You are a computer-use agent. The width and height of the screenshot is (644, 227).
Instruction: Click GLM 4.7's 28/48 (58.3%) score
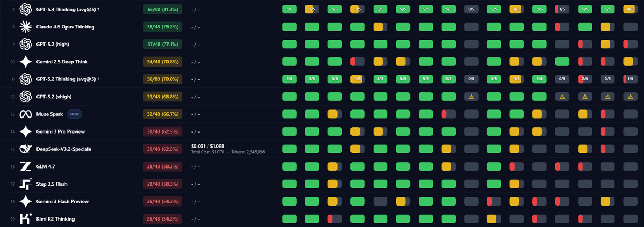pos(163,166)
